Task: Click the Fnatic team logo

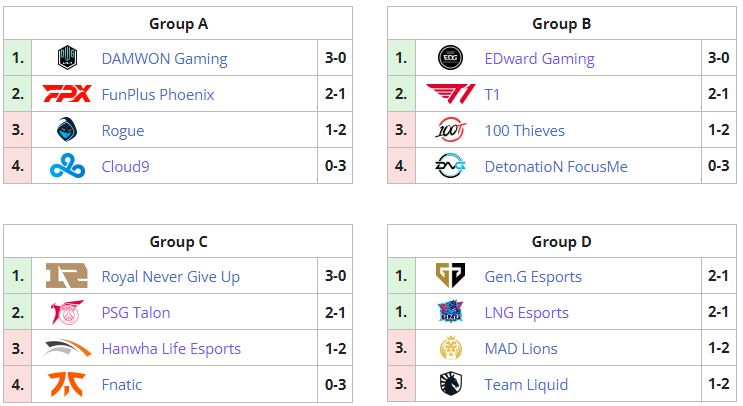Action: [x=67, y=385]
